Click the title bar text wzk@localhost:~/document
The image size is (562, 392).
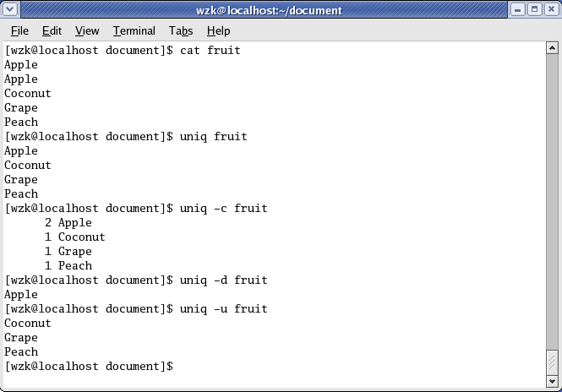[269, 10]
